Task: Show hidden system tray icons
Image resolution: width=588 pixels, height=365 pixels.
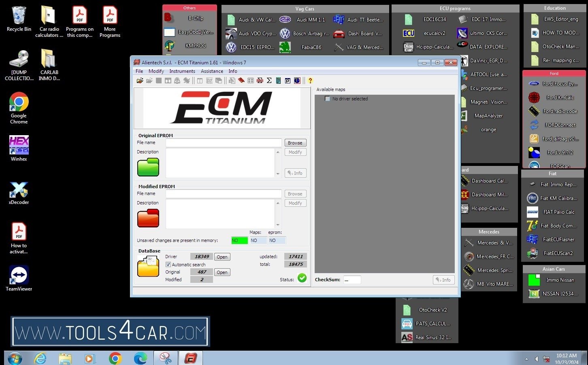Action: point(526,359)
